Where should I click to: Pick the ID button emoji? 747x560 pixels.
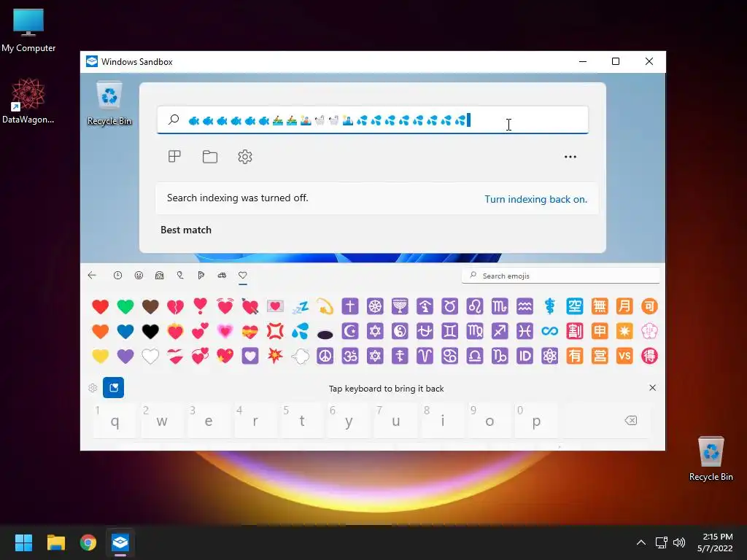(x=525, y=356)
